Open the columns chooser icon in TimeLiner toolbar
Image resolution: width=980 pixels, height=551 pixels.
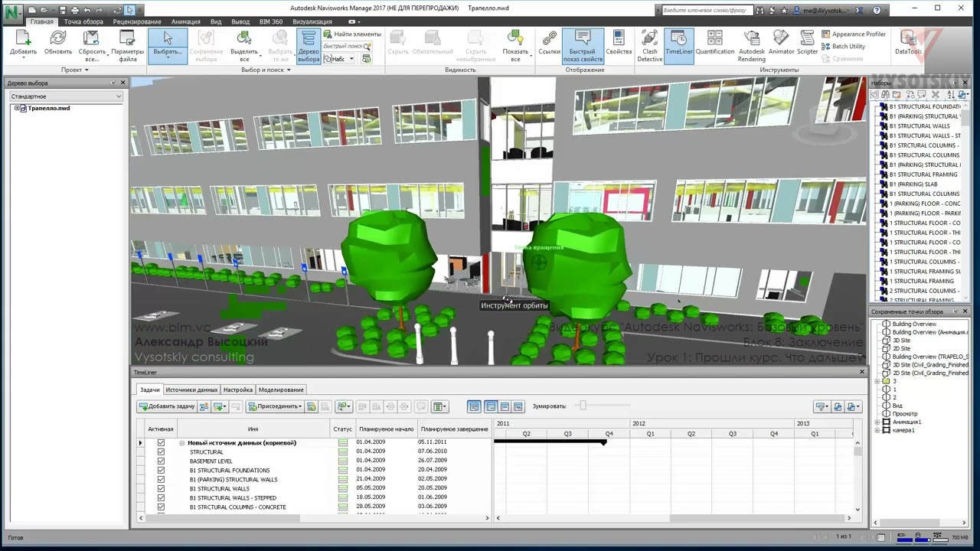pyautogui.click(x=439, y=406)
